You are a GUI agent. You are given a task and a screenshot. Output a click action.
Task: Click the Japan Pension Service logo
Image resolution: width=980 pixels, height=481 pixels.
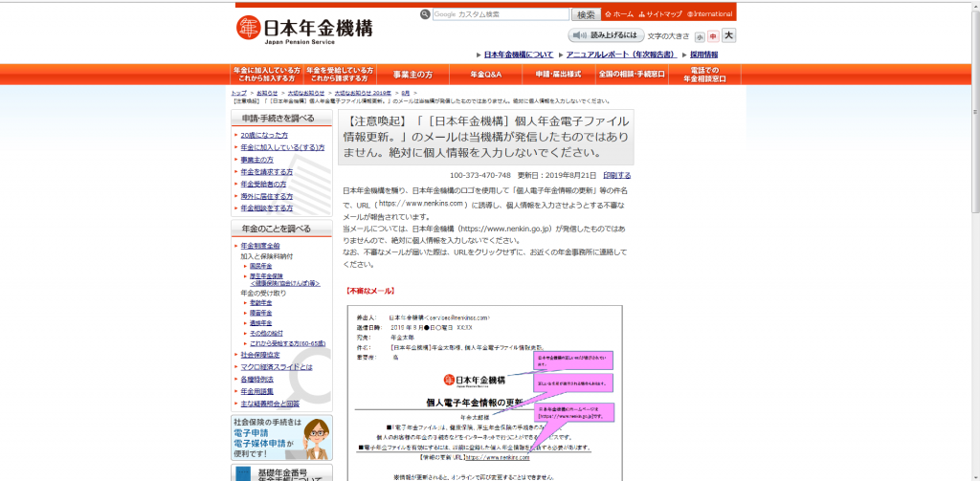304,29
